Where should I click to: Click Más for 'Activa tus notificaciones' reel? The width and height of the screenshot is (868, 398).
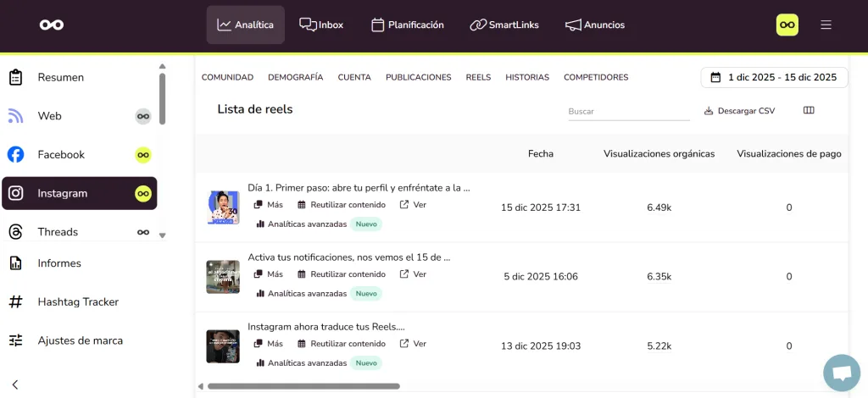coord(269,274)
